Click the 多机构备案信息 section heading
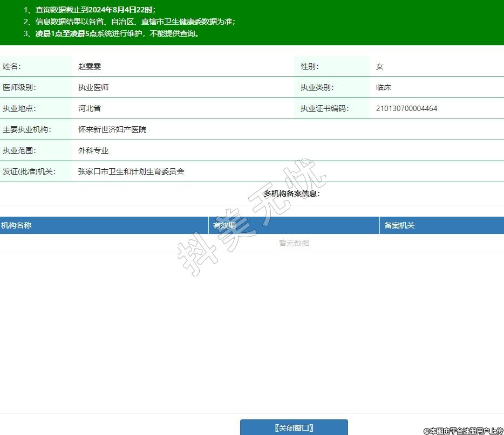This screenshot has width=504, height=435. click(x=291, y=194)
